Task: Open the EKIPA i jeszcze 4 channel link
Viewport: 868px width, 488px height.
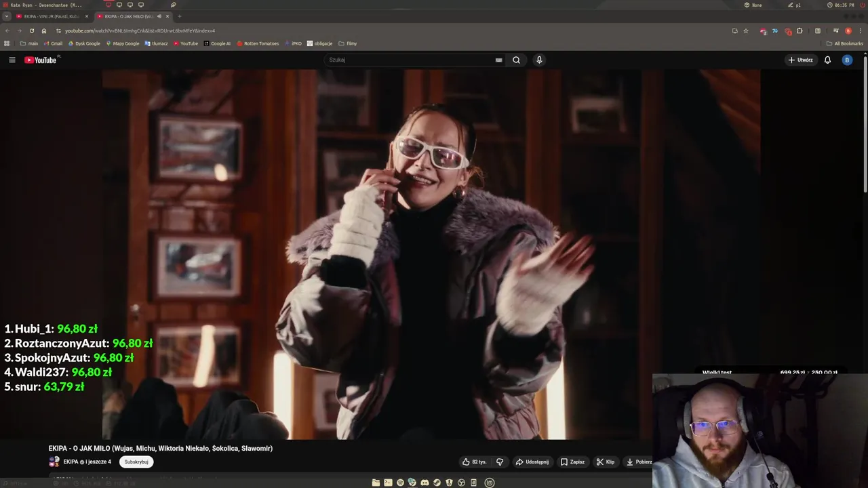Action: click(x=87, y=462)
